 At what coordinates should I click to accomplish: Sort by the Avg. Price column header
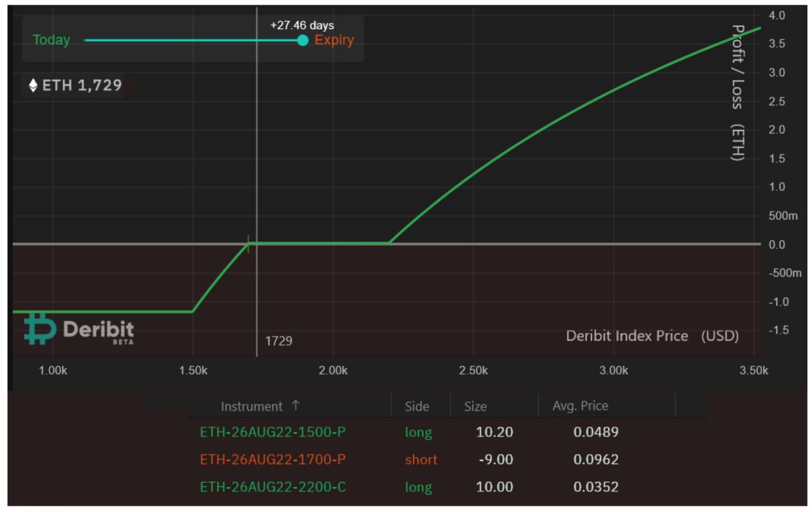[580, 406]
